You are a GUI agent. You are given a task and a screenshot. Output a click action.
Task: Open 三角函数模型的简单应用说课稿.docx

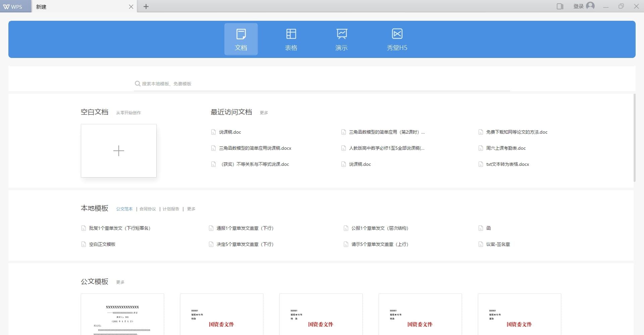coord(255,148)
